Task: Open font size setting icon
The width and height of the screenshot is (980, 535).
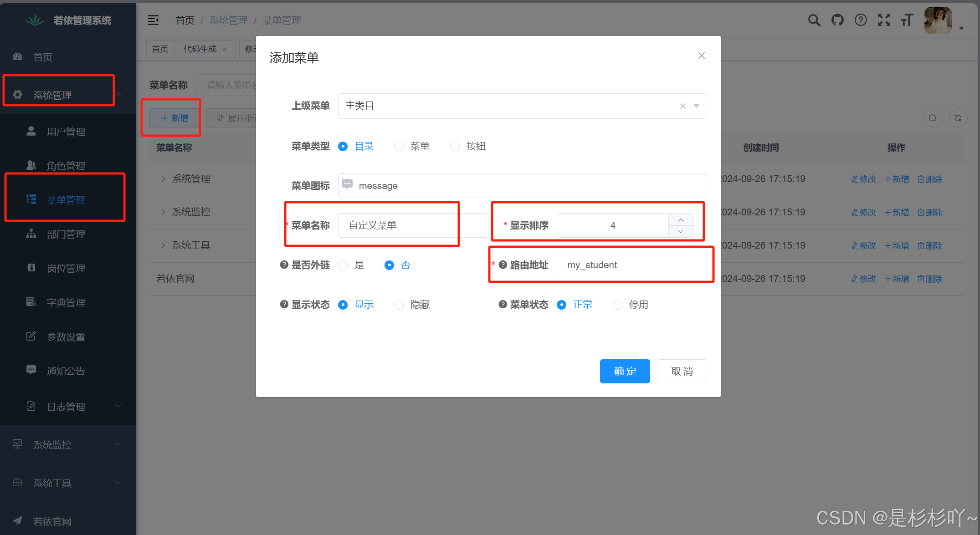Action: click(907, 20)
